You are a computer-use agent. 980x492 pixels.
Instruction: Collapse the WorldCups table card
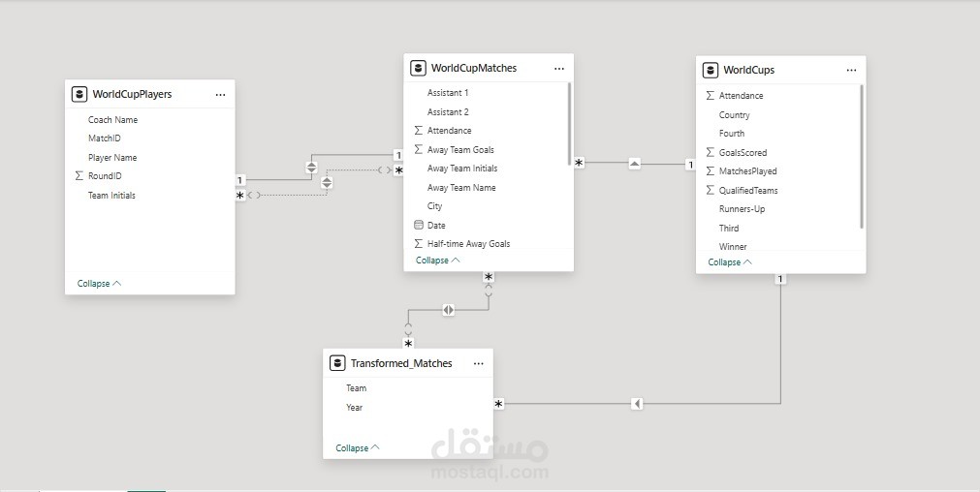coord(730,262)
